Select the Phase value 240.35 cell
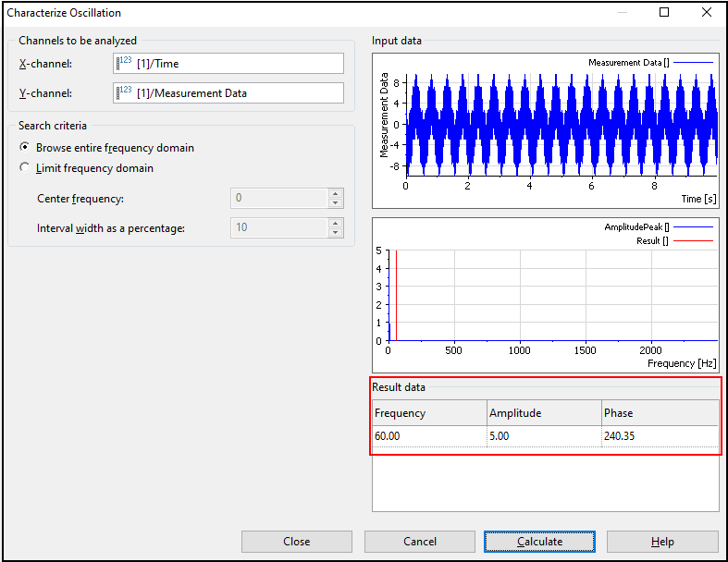728x562 pixels. [658, 436]
